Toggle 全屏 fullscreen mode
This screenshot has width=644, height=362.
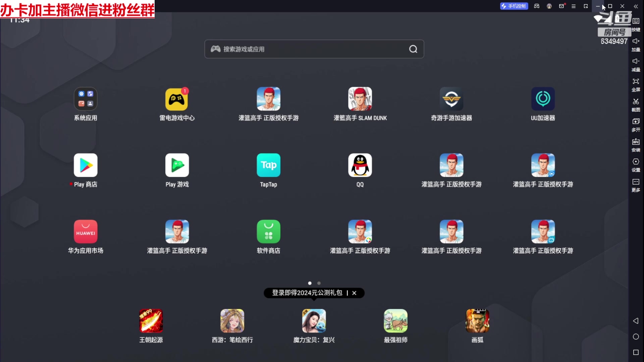coord(636,82)
